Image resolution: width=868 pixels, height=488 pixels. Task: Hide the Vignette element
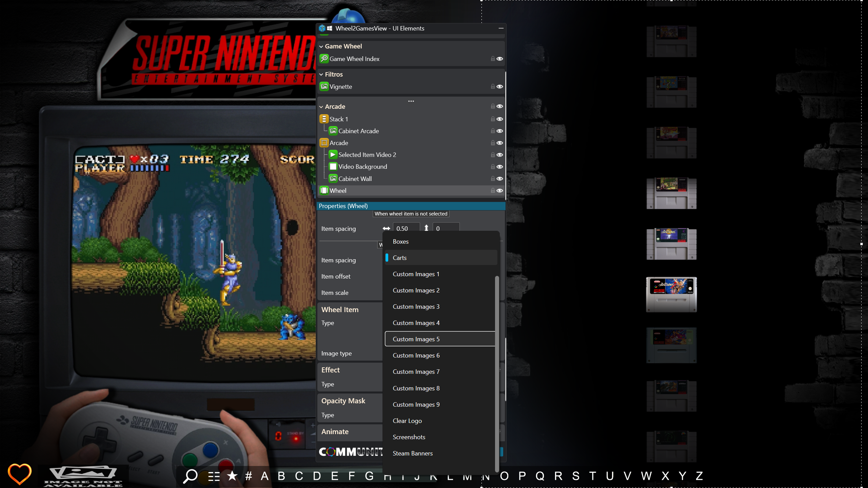point(500,86)
